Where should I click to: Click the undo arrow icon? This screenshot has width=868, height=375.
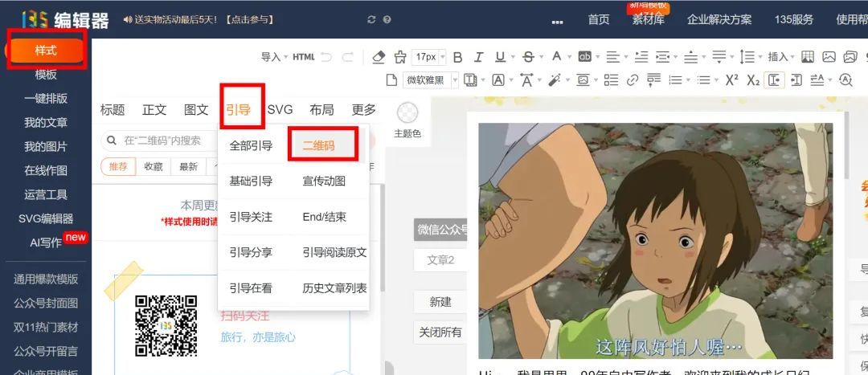pos(326,56)
